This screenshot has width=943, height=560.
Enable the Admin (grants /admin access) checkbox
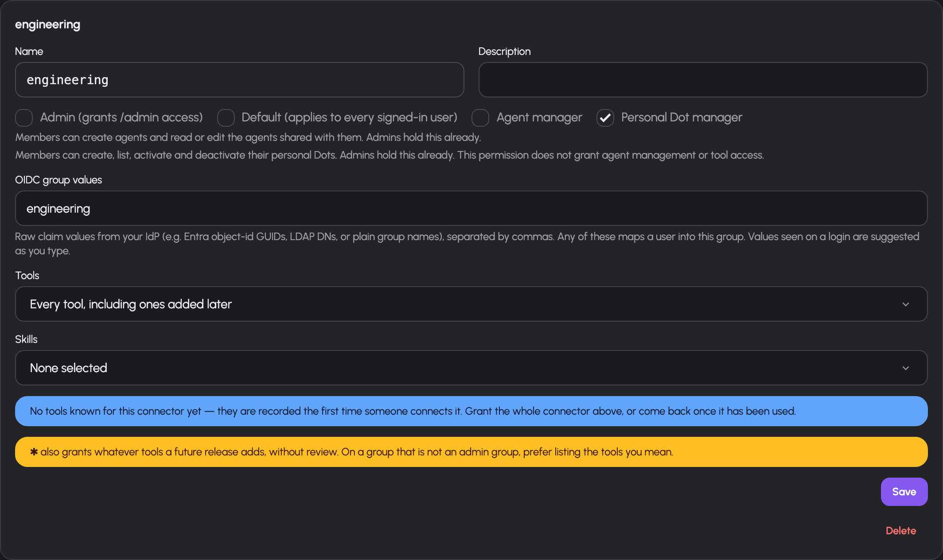tap(24, 118)
